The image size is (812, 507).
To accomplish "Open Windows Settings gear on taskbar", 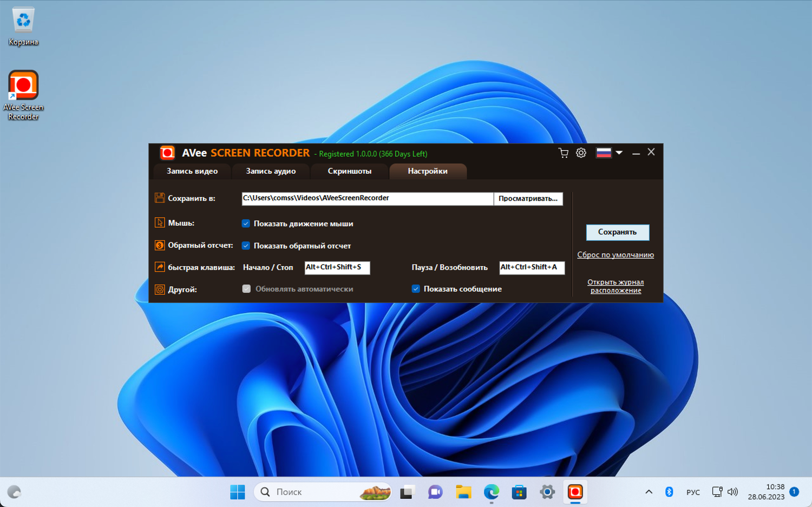I will pyautogui.click(x=547, y=492).
